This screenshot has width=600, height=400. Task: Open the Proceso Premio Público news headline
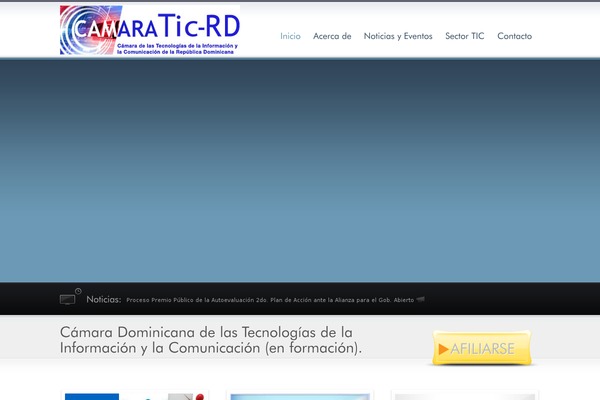tap(270, 300)
